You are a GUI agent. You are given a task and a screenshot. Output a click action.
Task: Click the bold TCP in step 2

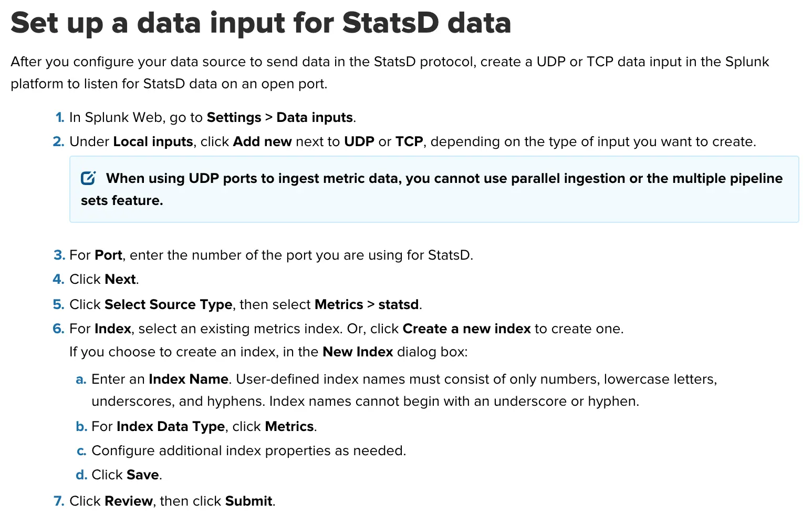click(x=409, y=141)
